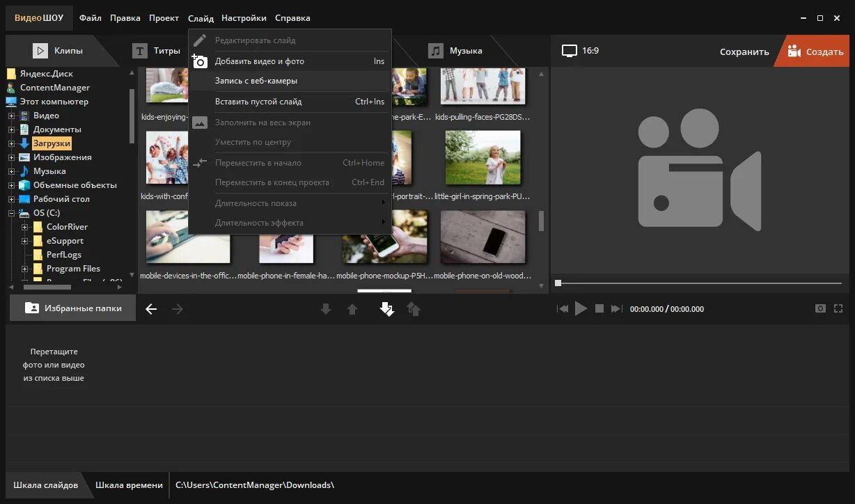
Task: Open preview in fullscreen mode
Action: [838, 308]
